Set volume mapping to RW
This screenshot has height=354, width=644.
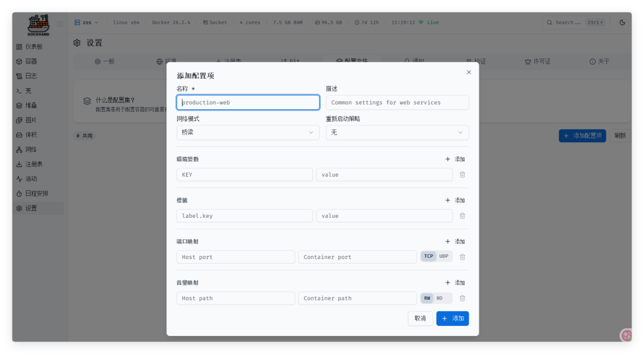tap(427, 298)
